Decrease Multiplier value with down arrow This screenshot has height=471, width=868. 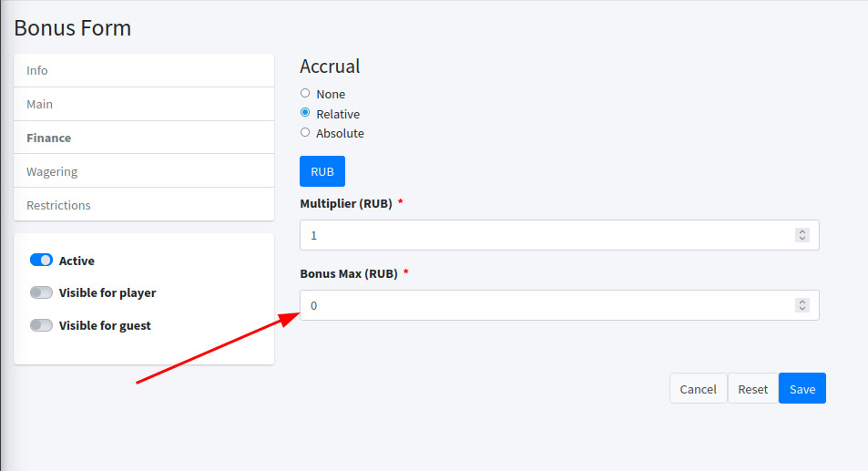pyautogui.click(x=802, y=239)
